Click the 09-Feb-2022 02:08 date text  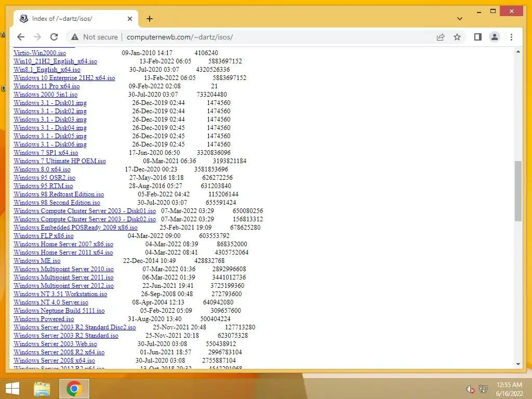click(155, 86)
